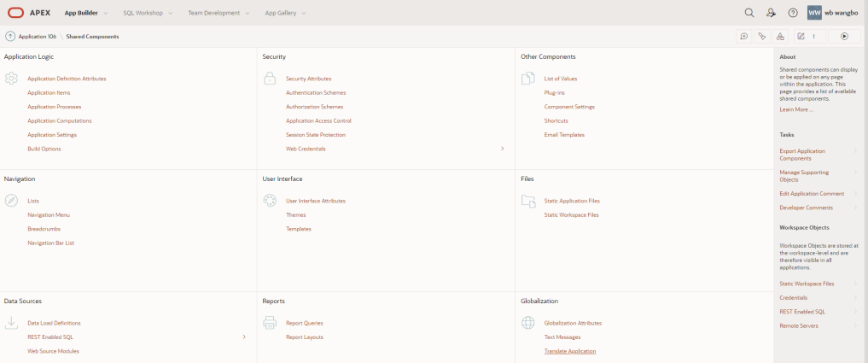
Task: Expand chevron beside Web Credentials
Action: click(503, 149)
